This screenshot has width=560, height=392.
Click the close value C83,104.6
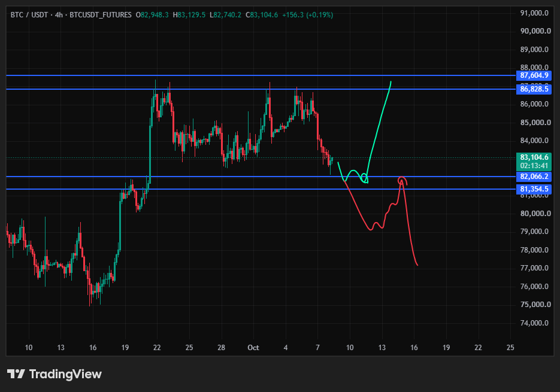click(x=261, y=15)
